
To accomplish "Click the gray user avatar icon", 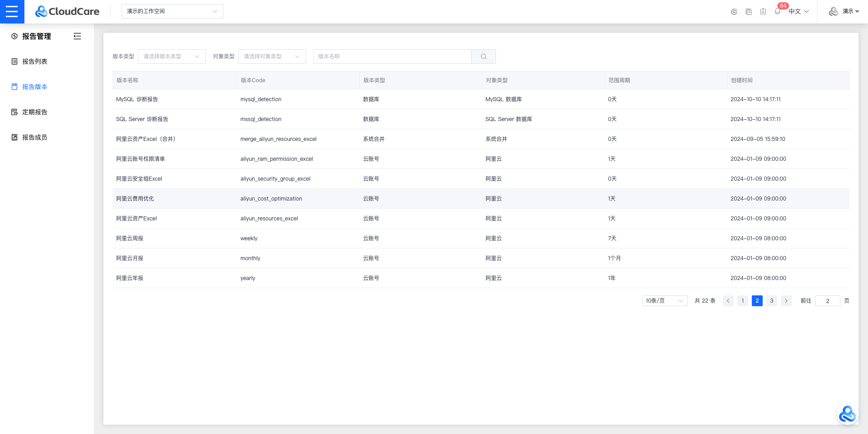I will (x=834, y=11).
